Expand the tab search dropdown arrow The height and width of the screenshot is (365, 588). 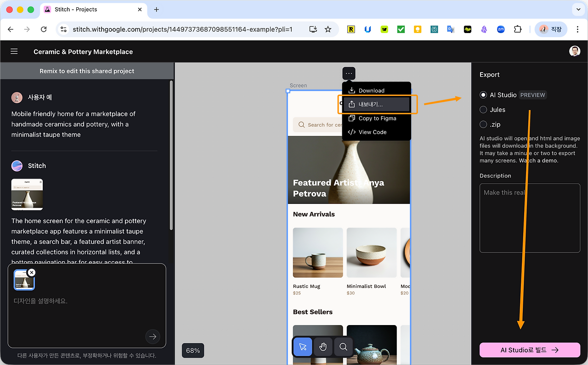pos(577,9)
